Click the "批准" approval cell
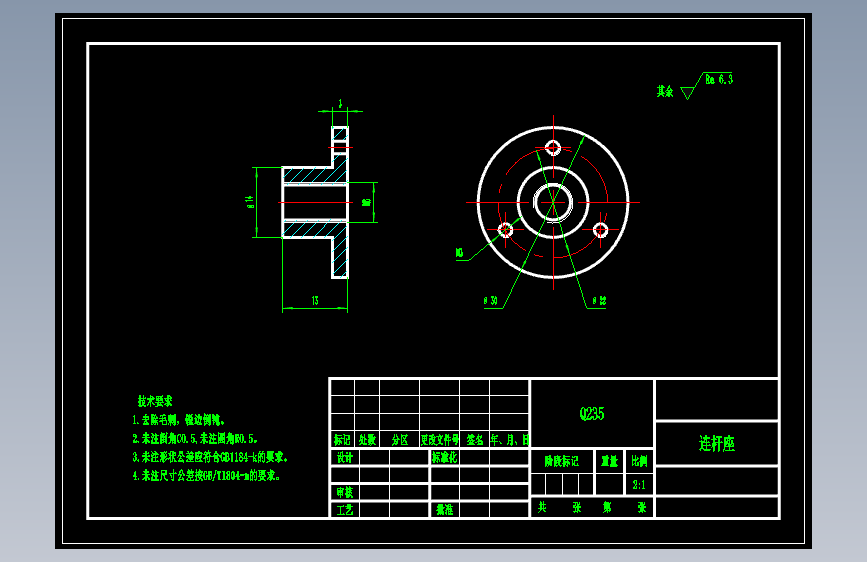This screenshot has width=867, height=562. click(445, 509)
